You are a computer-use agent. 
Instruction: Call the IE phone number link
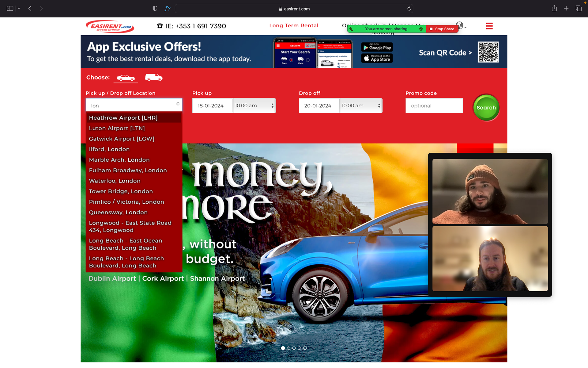191,26
